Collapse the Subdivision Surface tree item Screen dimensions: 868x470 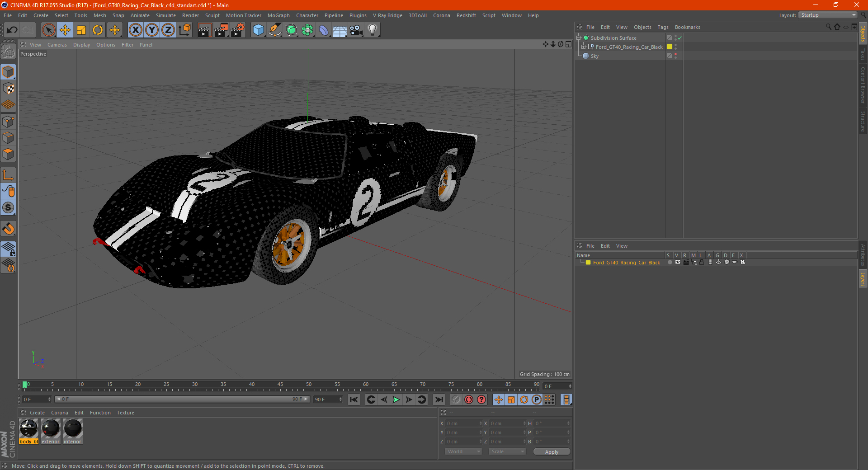(x=579, y=38)
